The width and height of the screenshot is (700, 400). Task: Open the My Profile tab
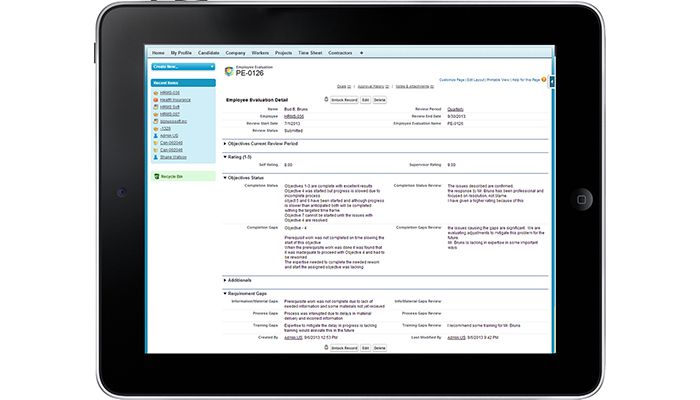click(181, 53)
